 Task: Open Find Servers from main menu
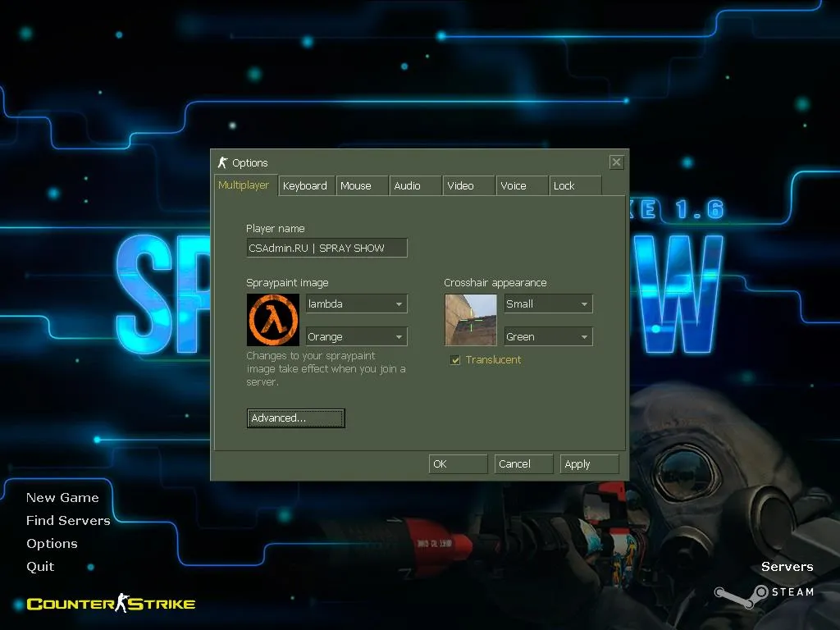(x=68, y=521)
